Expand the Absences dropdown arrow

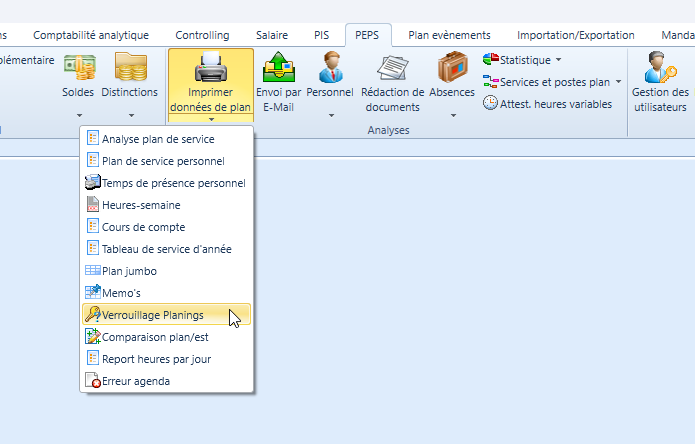coord(453,116)
